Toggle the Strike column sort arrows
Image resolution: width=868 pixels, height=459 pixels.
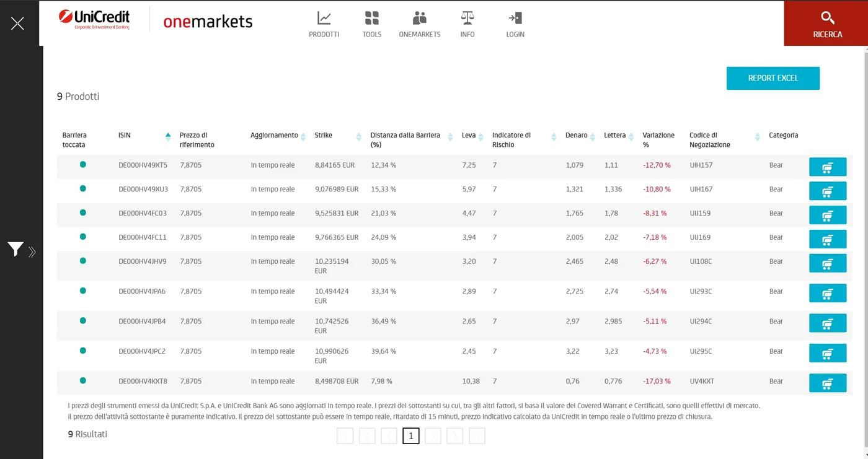tap(359, 136)
